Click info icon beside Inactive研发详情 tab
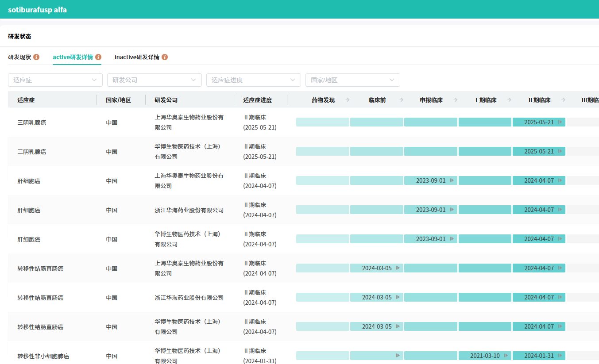This screenshot has height=364, width=599. coord(165,57)
